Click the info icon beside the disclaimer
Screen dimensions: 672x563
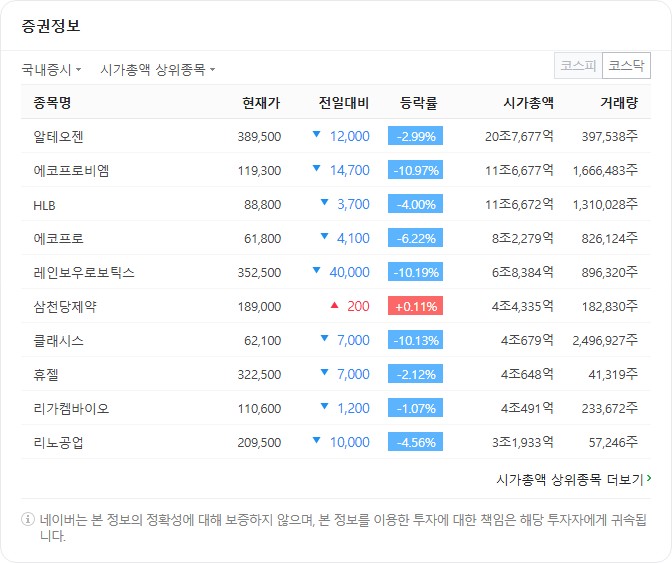[x=27, y=520]
